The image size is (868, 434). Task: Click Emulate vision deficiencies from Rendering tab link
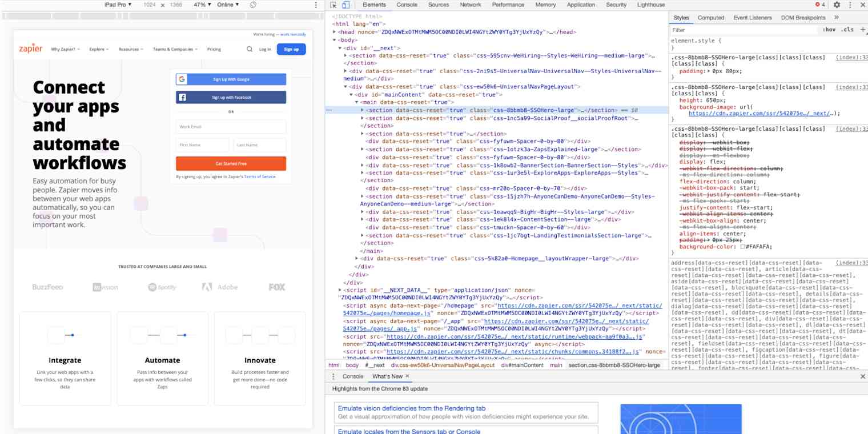(412, 408)
